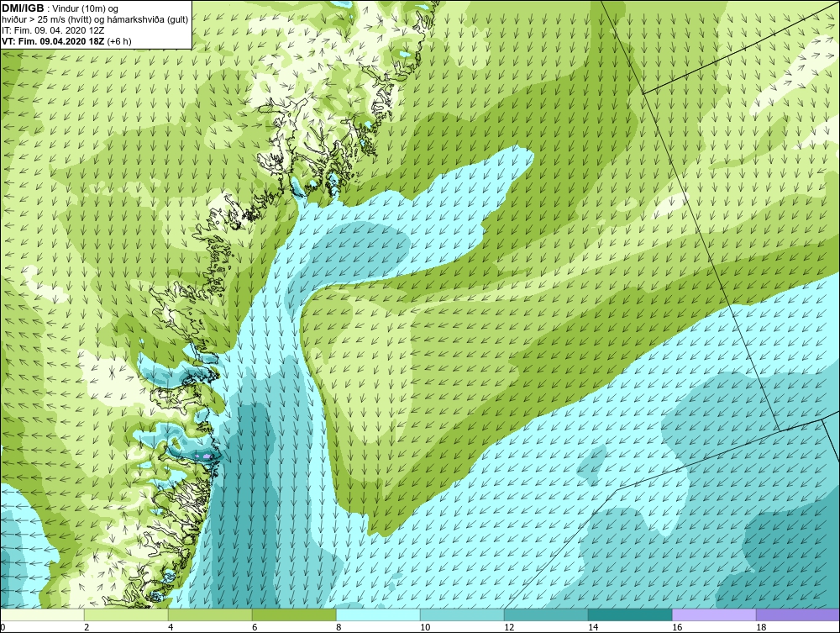Click the 10–12 m/s turquoise legend swatch
Screen dimensions: 840x633
[x=462, y=615]
